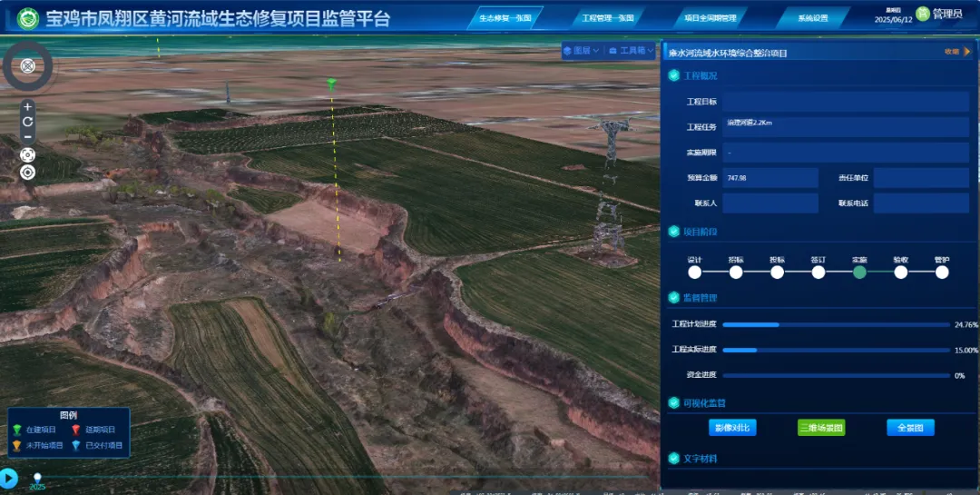Click the locate target icon below zoom controls
The height and width of the screenshot is (495, 980).
(x=27, y=172)
